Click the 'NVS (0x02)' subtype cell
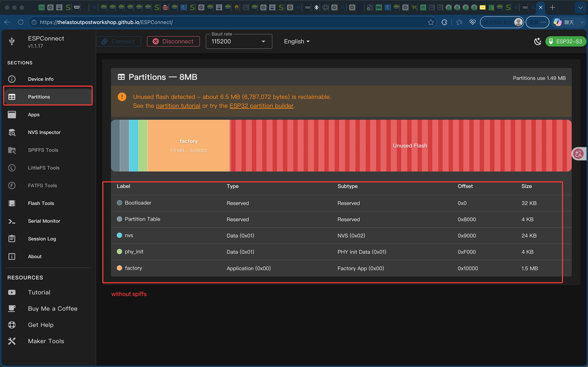 click(x=351, y=236)
